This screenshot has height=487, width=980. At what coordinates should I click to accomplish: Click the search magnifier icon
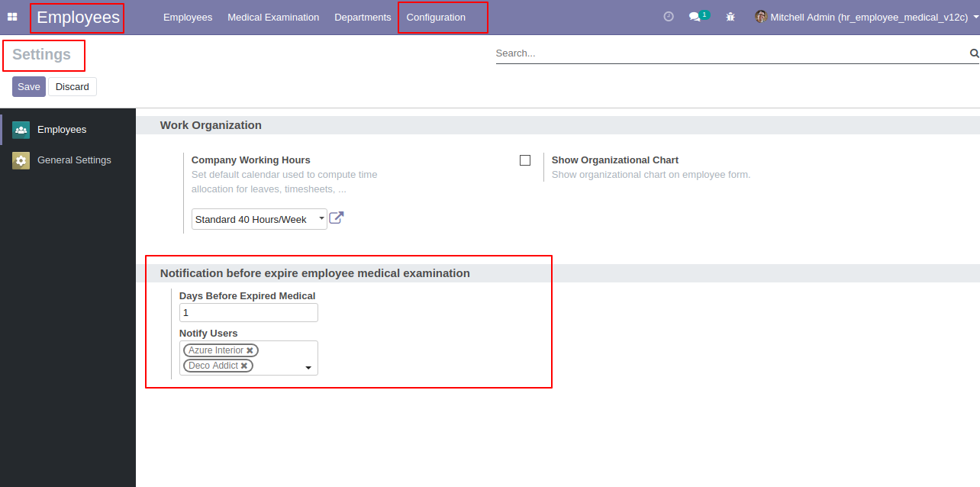coord(974,53)
